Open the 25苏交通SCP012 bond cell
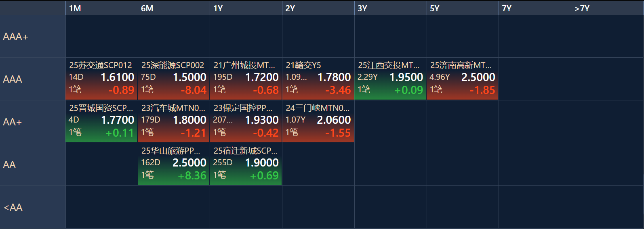 coord(101,79)
